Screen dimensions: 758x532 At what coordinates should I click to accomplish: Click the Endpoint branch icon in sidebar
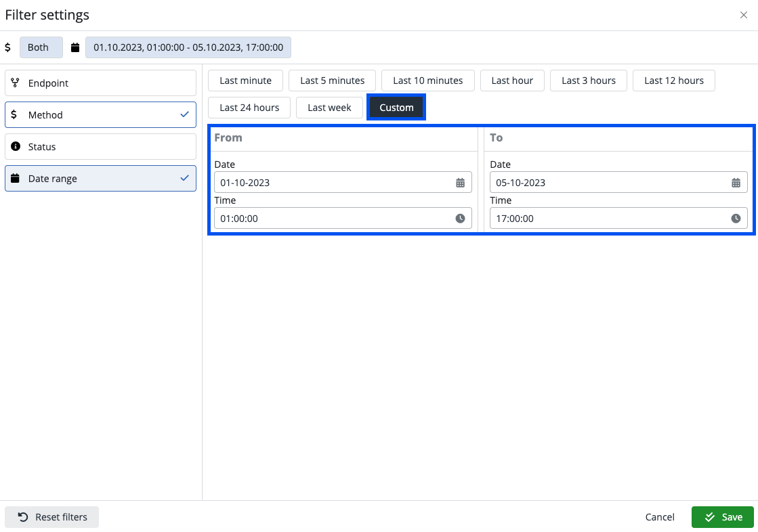click(14, 83)
